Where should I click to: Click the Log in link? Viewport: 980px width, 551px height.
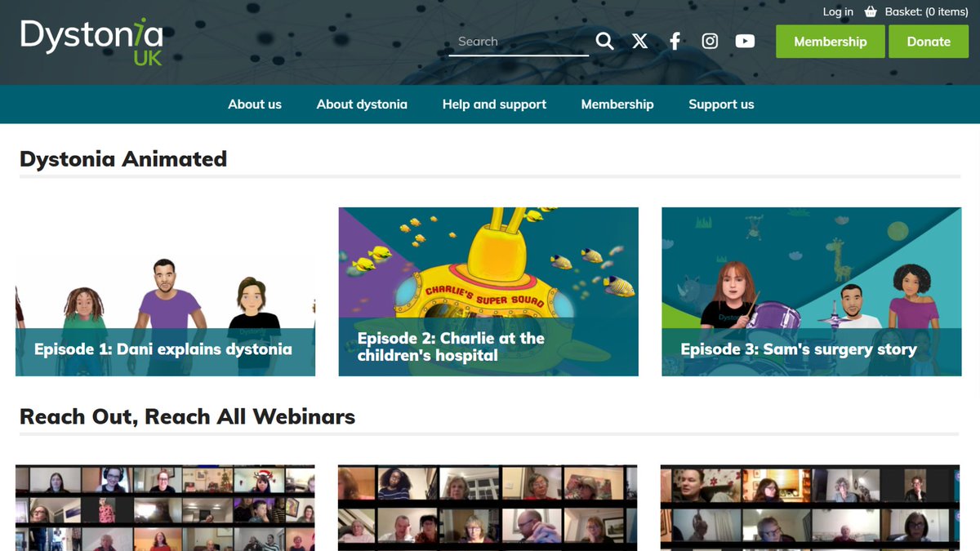pos(838,11)
